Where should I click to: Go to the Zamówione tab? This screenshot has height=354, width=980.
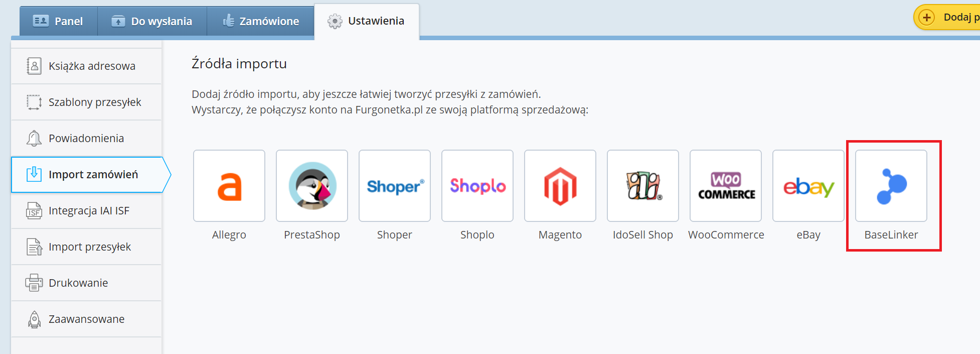[x=261, y=21]
